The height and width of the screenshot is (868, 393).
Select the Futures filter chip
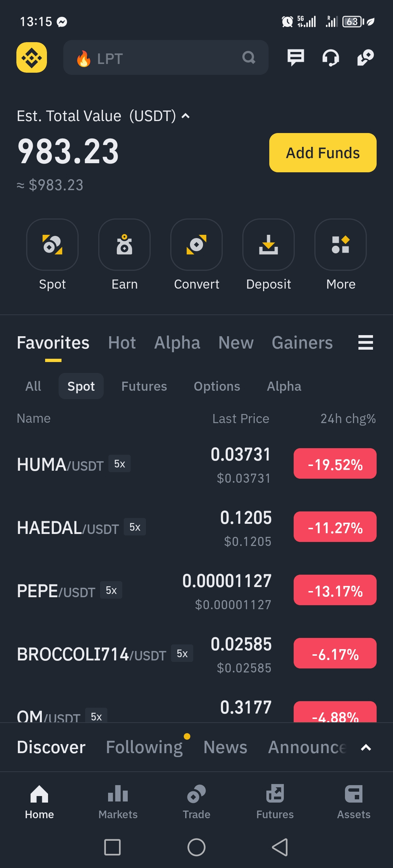point(144,386)
